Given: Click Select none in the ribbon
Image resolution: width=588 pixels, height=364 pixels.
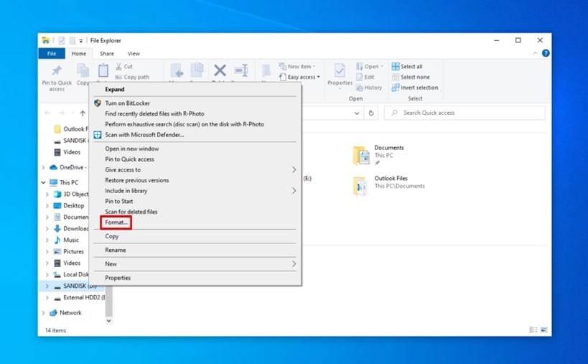Looking at the screenshot, I should (411, 77).
